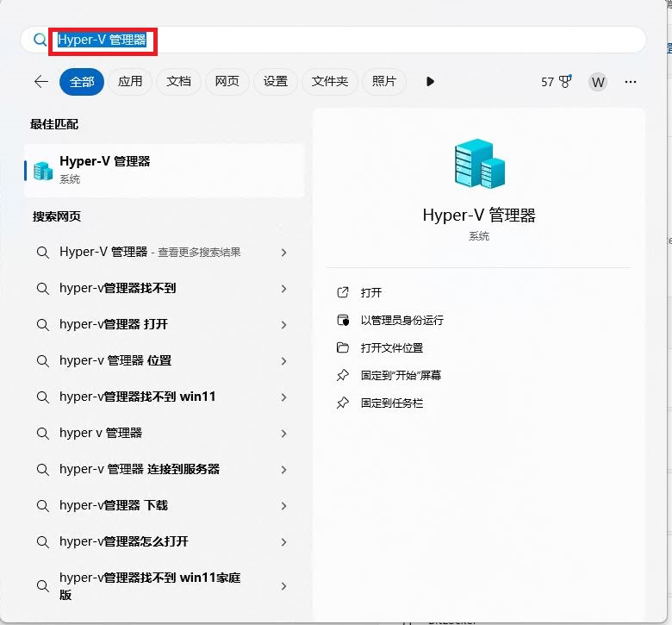The image size is (672, 625).
Task: Click the Hyper-V 管理器 title in preview pane
Action: [479, 215]
